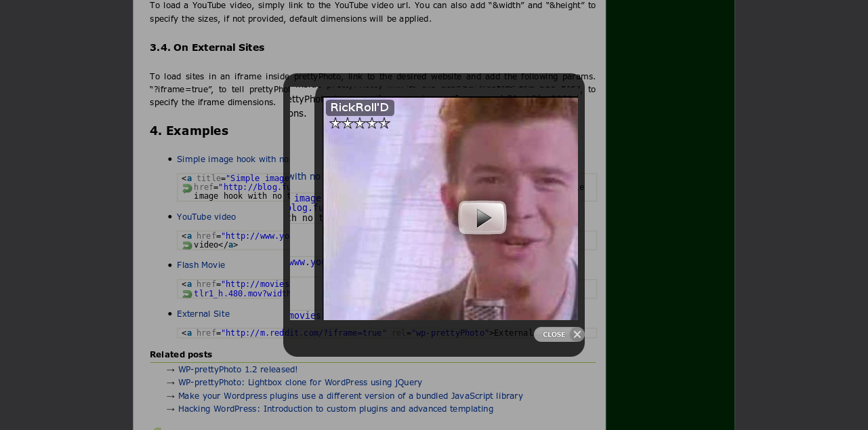Rate video with the third star
The height and width of the screenshot is (430, 868).
coord(360,123)
